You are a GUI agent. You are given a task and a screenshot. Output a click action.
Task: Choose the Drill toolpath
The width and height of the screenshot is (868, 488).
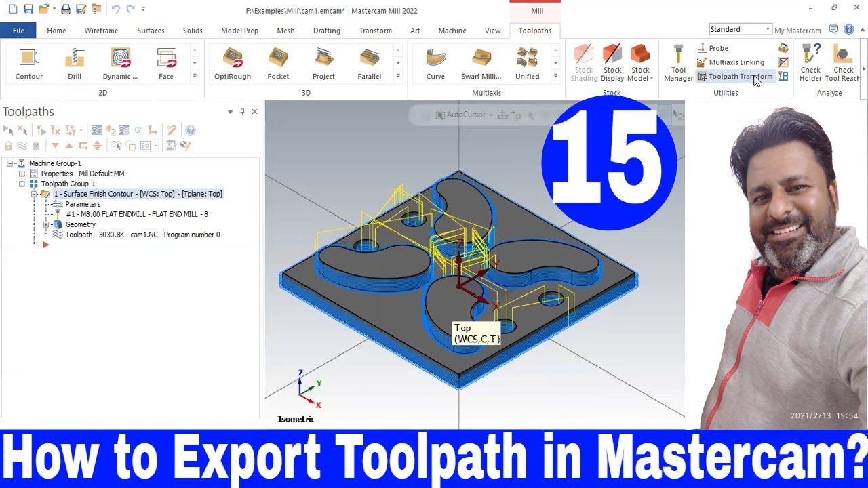click(75, 64)
